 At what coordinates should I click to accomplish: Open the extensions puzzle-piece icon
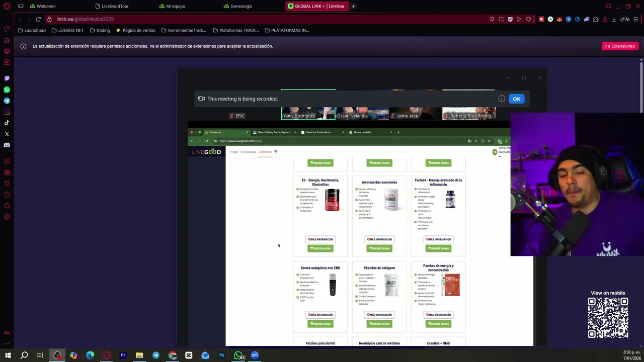pos(596,19)
